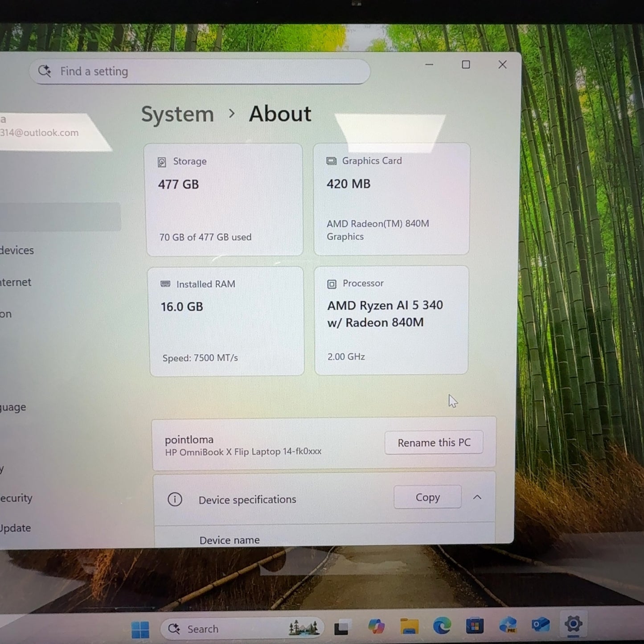Open the Update item in the sidebar
644x644 pixels.
[x=15, y=528]
